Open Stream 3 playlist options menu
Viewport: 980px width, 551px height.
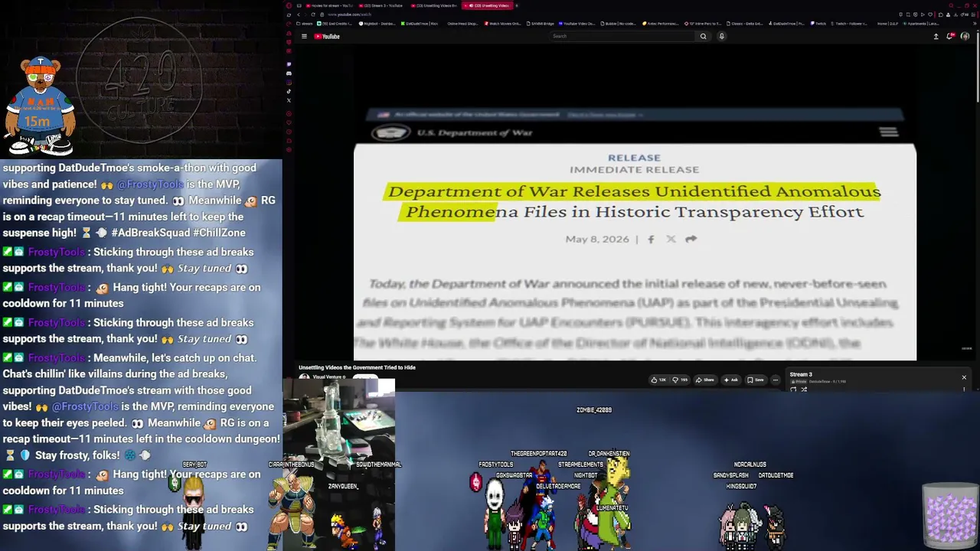pyautogui.click(x=964, y=390)
